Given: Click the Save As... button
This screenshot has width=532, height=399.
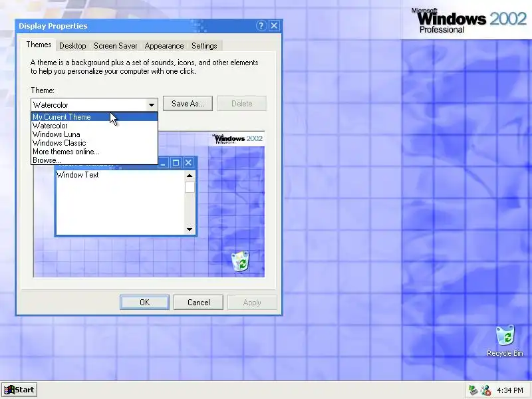Looking at the screenshot, I should (188, 104).
